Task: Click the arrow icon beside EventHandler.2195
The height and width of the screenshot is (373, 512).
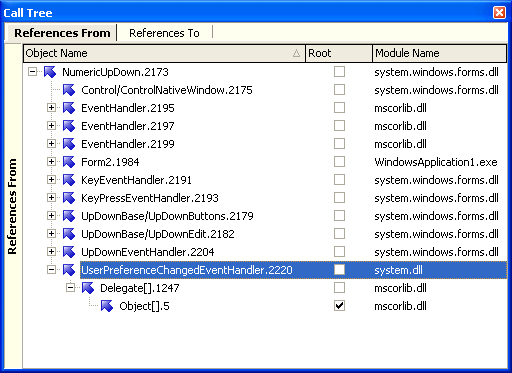Action: coord(69,108)
